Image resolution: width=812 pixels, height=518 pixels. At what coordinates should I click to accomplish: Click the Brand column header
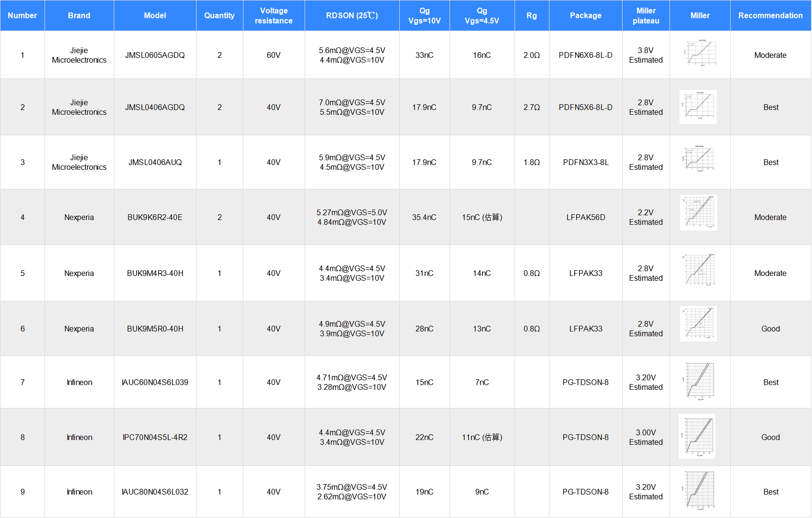(79, 15)
